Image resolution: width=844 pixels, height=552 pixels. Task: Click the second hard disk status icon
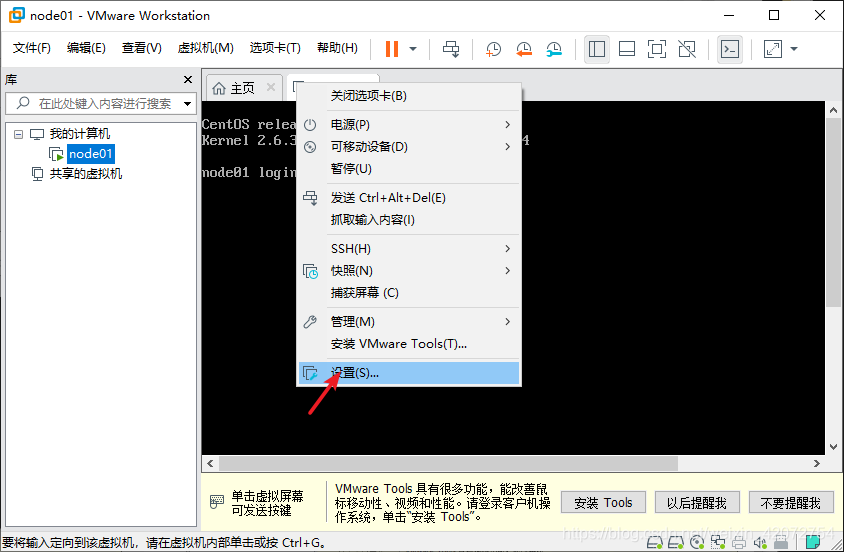(676, 542)
